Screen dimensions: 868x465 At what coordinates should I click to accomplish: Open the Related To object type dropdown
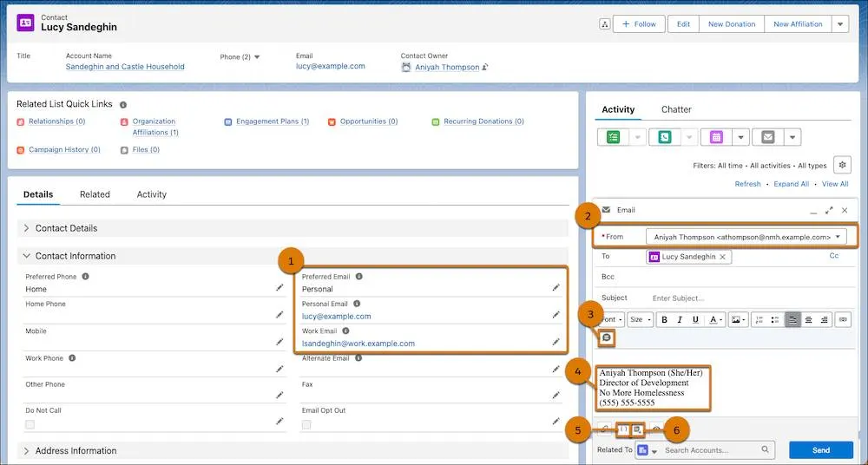[648, 450]
